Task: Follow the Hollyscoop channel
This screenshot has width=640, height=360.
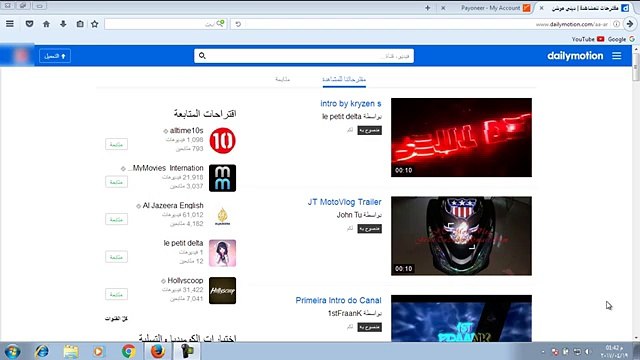Action: point(116,294)
